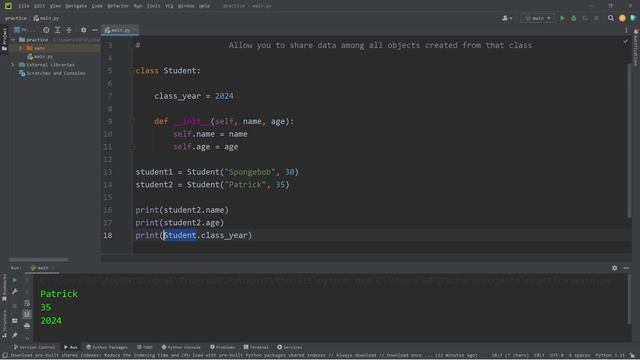
Task: Select the main tab in Run panel
Action: tap(42, 268)
